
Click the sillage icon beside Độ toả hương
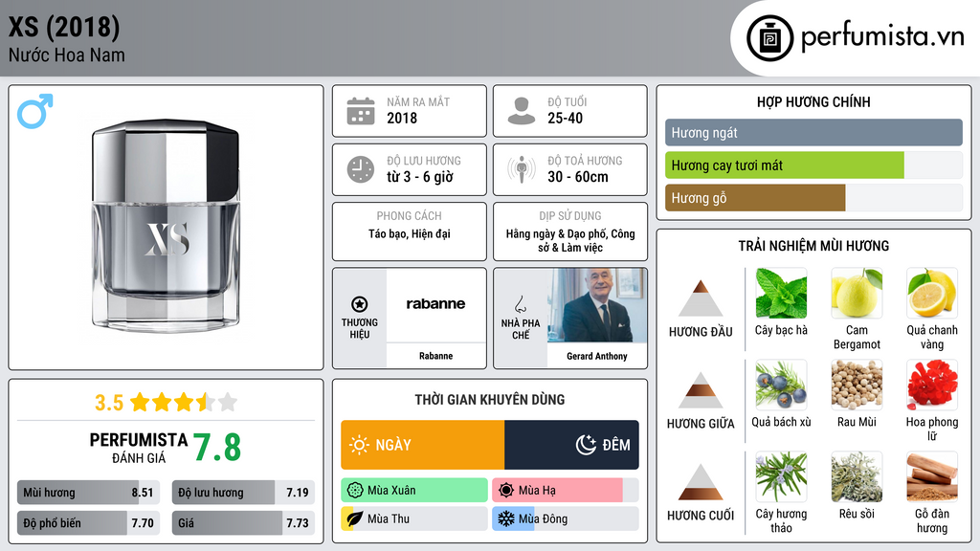521,169
